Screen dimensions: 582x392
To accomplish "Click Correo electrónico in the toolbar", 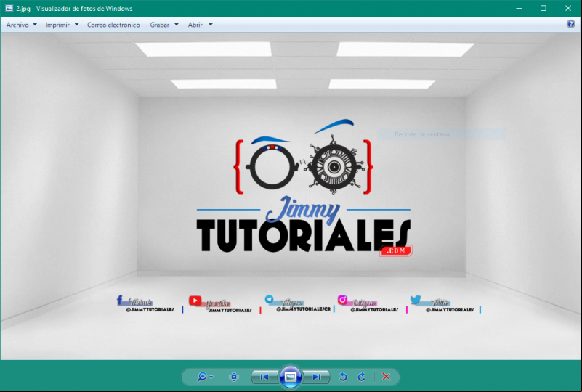I will pos(113,25).
